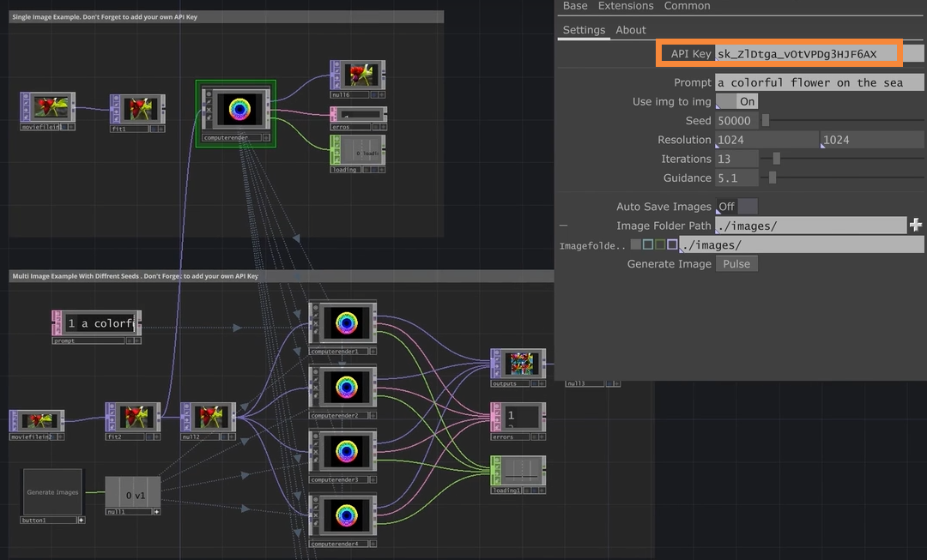Screen dimensions: 927x560
Task: Open the Extensions menu
Action: click(x=626, y=6)
